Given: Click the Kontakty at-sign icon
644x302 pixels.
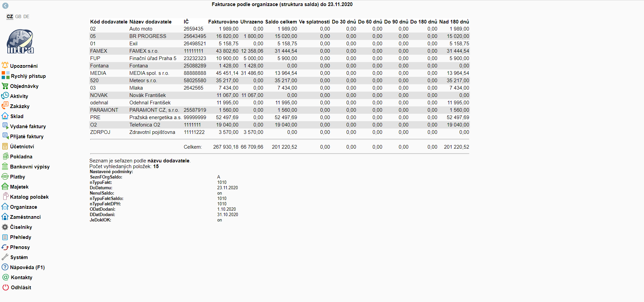Looking at the screenshot, I should pyautogui.click(x=6, y=277).
